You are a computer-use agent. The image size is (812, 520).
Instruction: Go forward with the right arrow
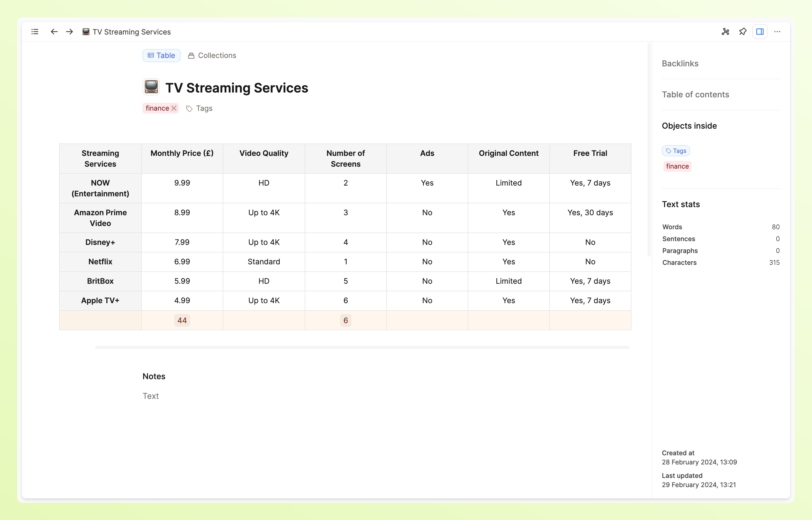click(70, 32)
